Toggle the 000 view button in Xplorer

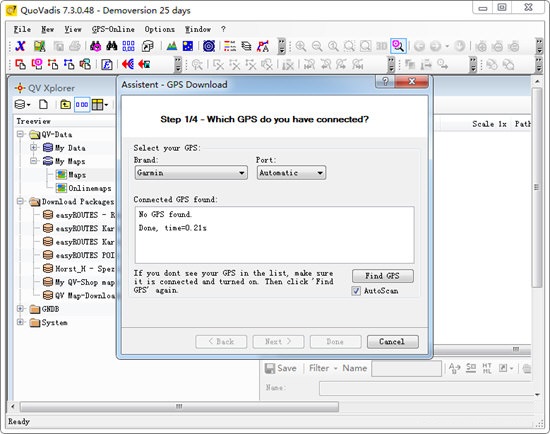coord(82,104)
